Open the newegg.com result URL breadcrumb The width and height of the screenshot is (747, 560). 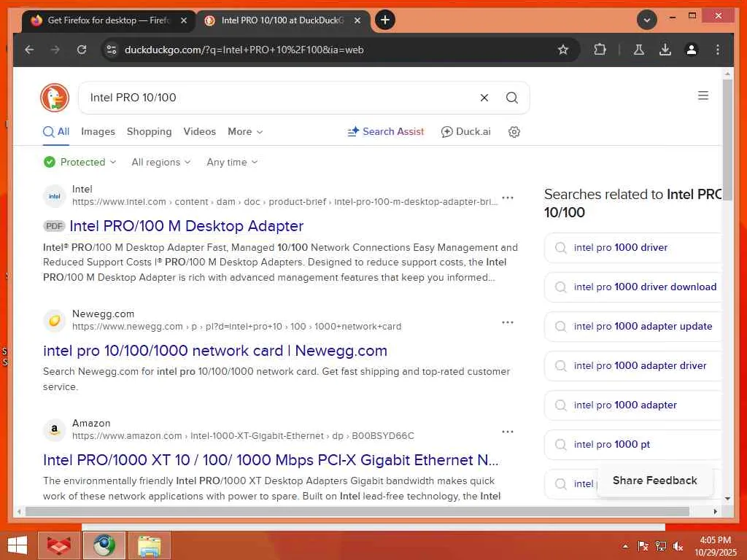coord(237,327)
